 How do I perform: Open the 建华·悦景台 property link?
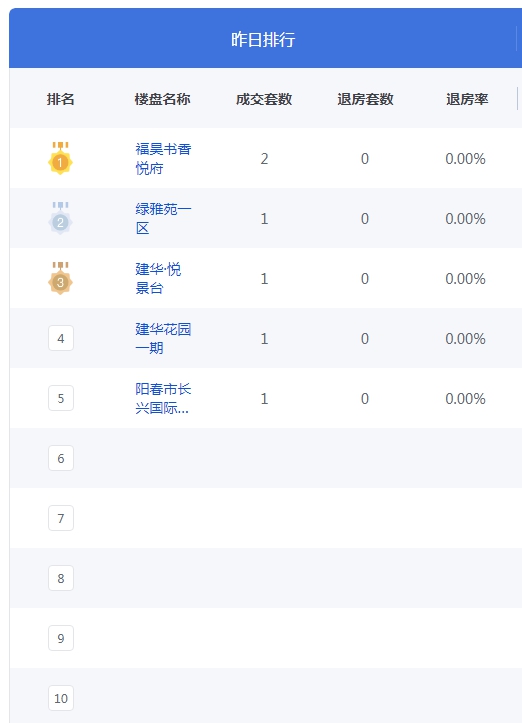[x=158, y=279]
